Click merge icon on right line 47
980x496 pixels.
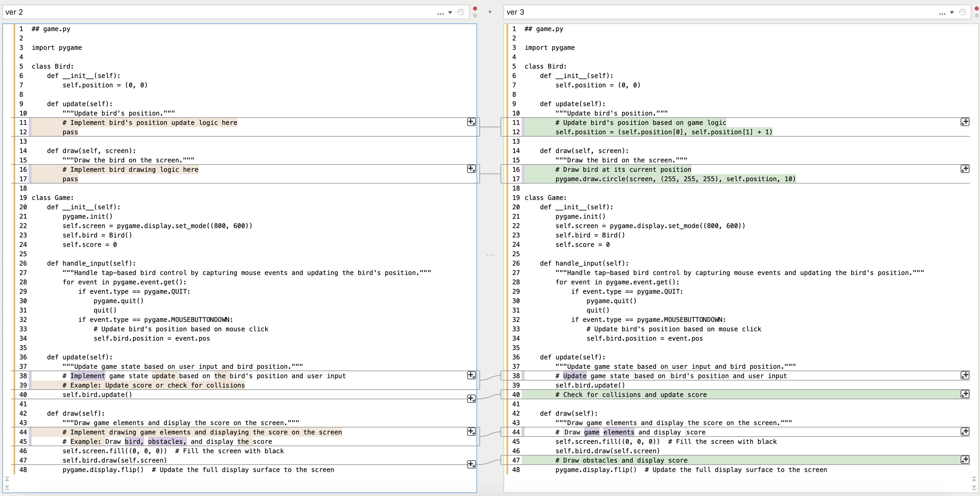pyautogui.click(x=965, y=459)
